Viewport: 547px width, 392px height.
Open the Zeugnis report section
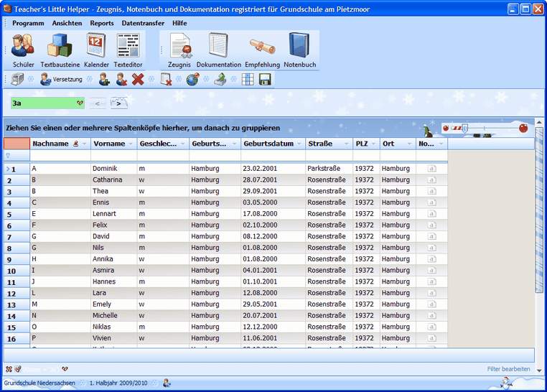(179, 50)
